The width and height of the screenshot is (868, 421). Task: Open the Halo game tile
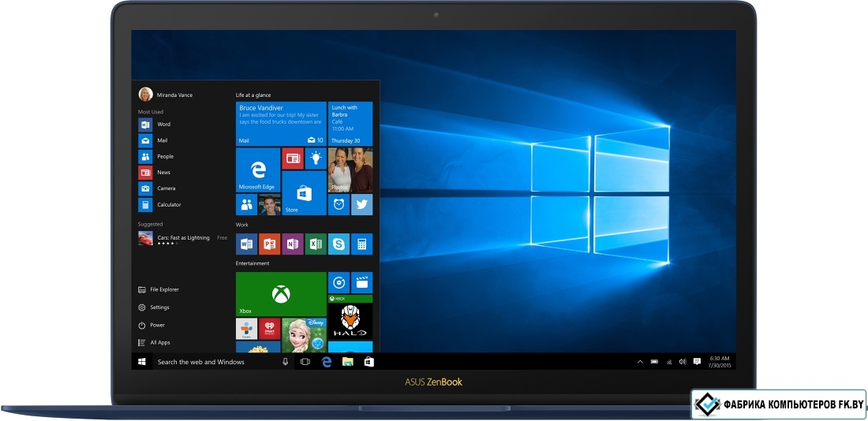(350, 317)
